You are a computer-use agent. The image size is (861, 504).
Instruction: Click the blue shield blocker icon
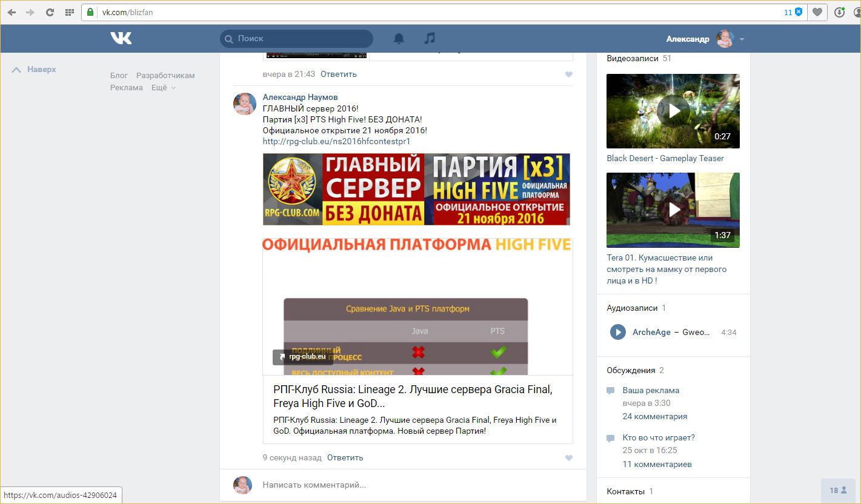coord(799,12)
